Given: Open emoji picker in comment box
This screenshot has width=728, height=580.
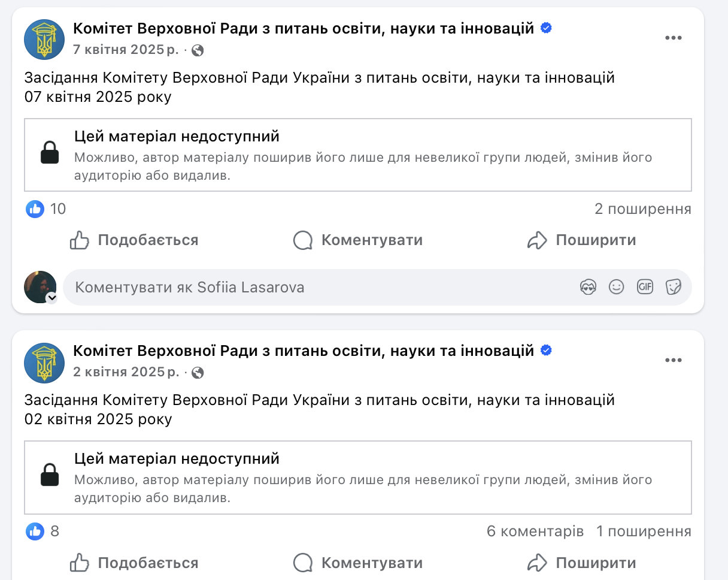Looking at the screenshot, I should [616, 287].
